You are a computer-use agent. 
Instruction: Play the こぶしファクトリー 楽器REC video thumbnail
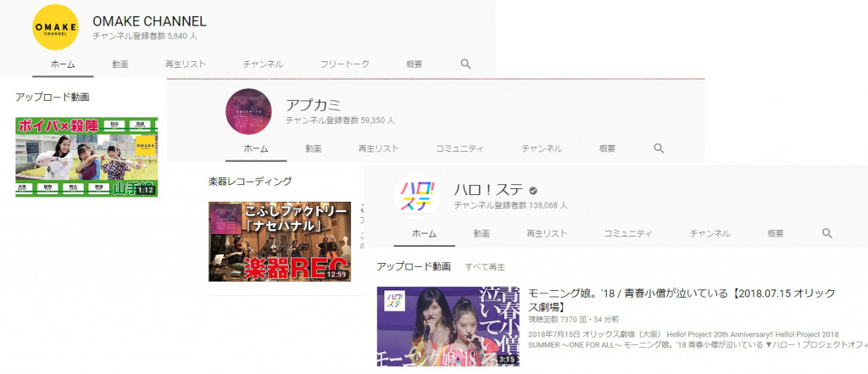point(280,242)
